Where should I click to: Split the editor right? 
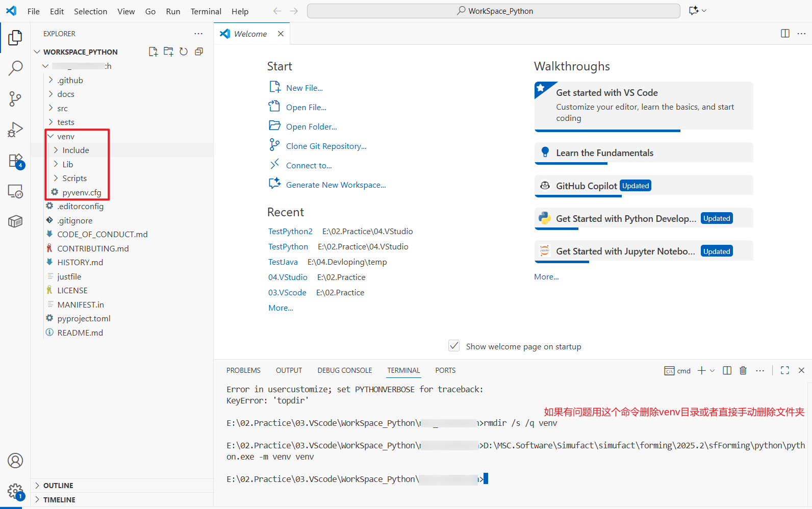click(x=785, y=34)
